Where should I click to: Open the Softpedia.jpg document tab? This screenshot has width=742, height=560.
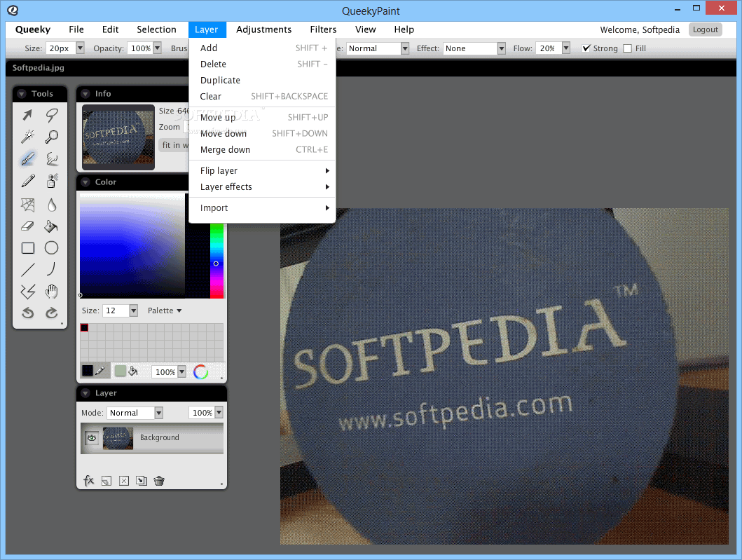(39, 68)
